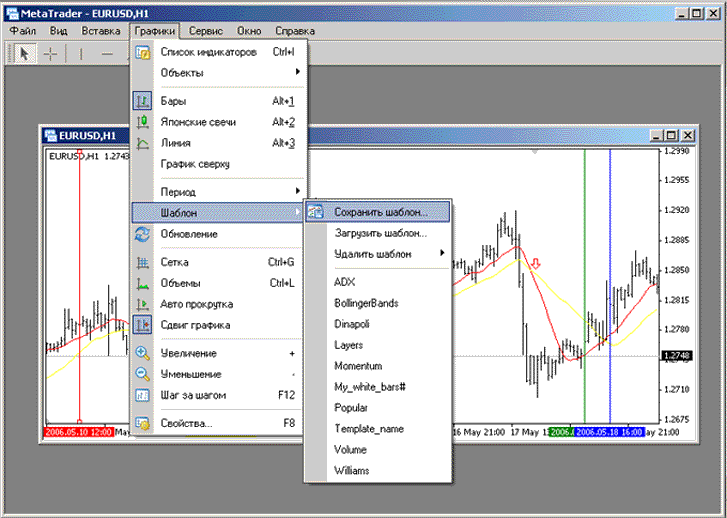
Task: Switch chart to Бары mode
Action: point(218,101)
